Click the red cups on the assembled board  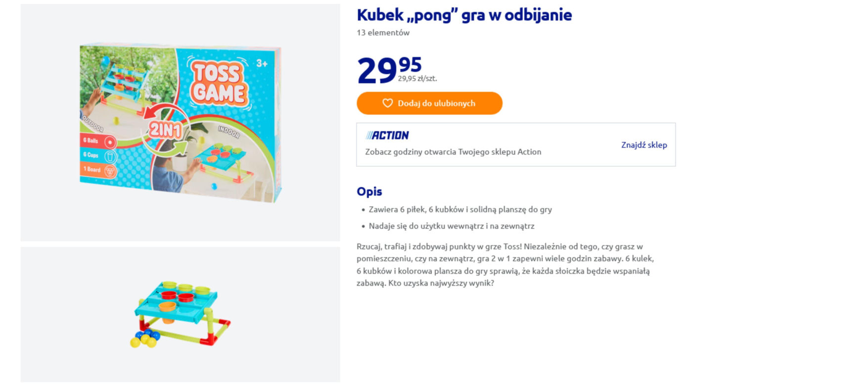(x=177, y=296)
